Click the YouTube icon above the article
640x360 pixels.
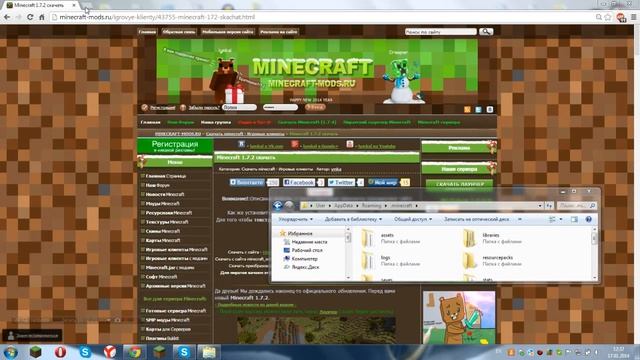350,144
